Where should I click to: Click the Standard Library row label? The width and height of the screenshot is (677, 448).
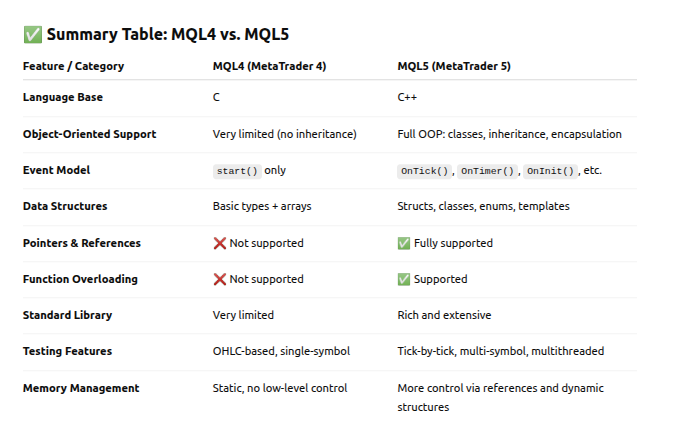(69, 315)
